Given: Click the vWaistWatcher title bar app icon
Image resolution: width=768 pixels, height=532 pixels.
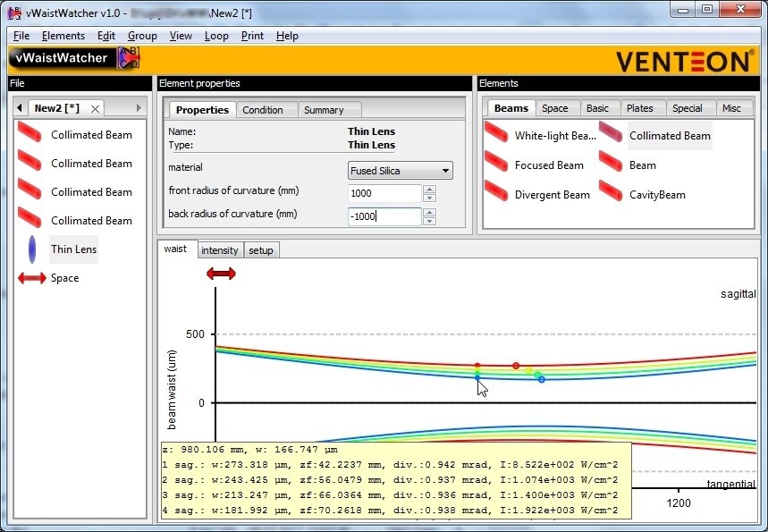Looking at the screenshot, I should (14, 13).
